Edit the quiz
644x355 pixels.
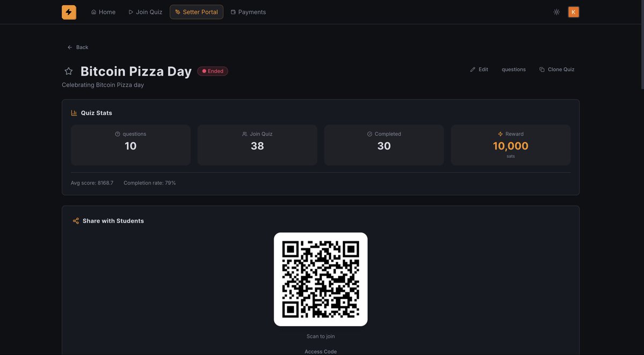[479, 69]
